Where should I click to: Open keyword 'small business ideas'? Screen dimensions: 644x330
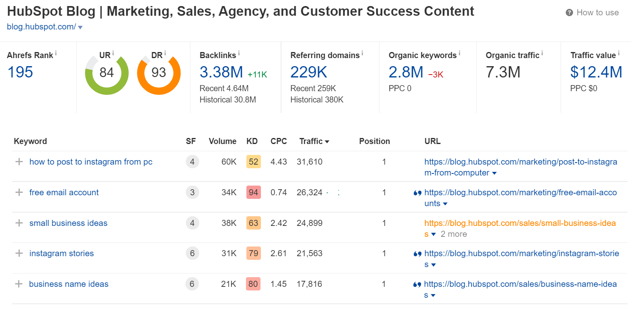pyautogui.click(x=68, y=223)
